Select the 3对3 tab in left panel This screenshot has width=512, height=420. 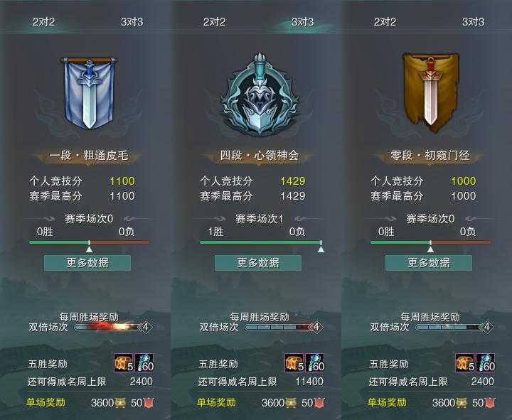click(x=132, y=22)
